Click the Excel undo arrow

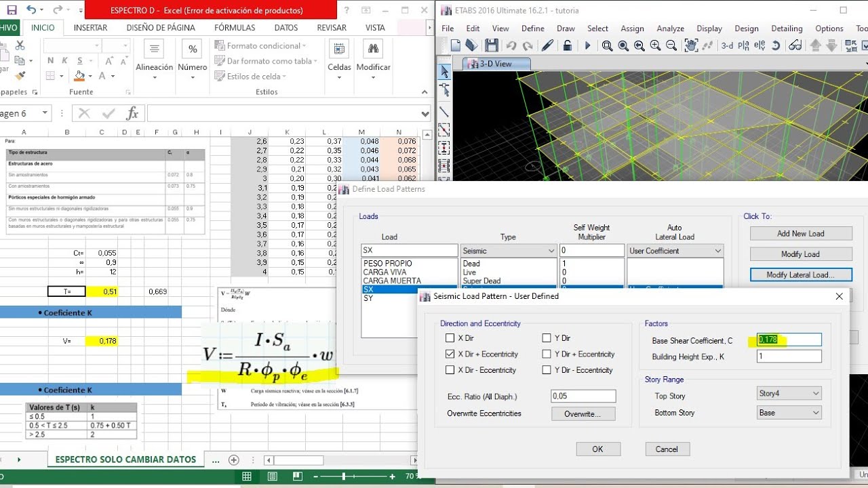point(31,10)
